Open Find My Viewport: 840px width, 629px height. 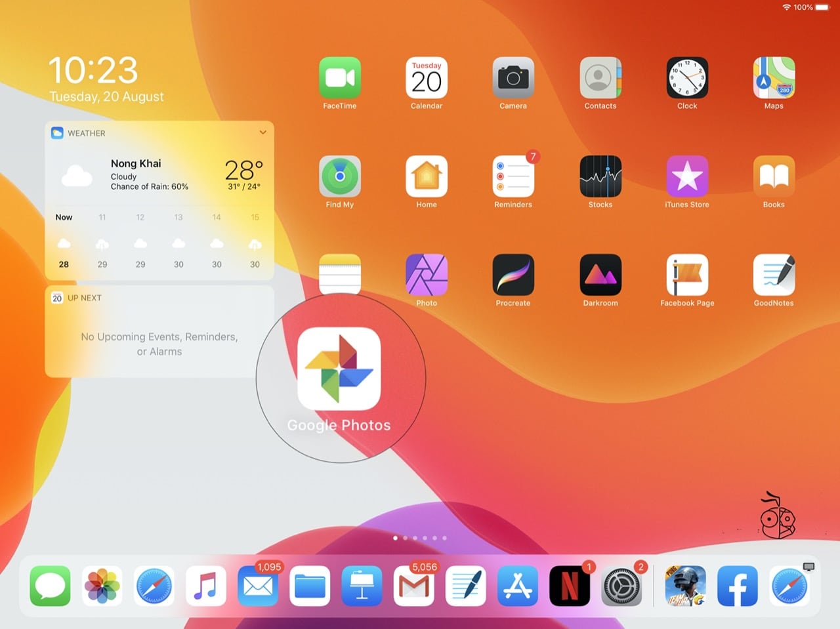pos(339,177)
